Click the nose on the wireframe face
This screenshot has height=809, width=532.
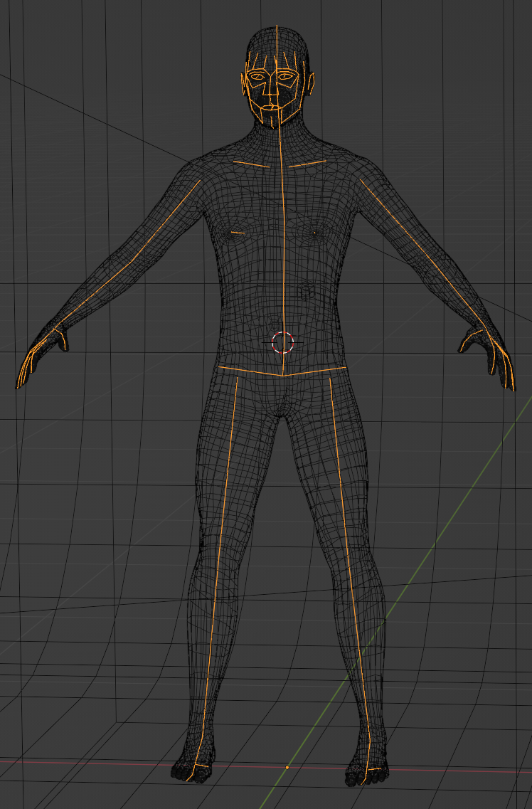270,88
